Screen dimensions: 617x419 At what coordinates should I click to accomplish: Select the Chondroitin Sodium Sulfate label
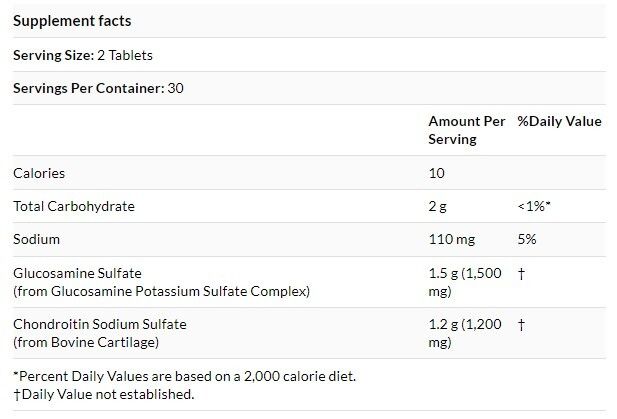click(100, 324)
